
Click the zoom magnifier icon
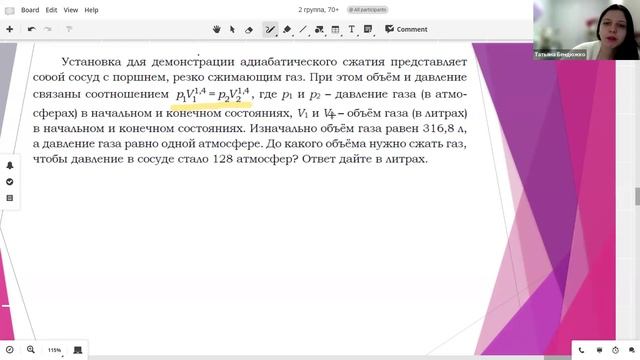coord(31,349)
